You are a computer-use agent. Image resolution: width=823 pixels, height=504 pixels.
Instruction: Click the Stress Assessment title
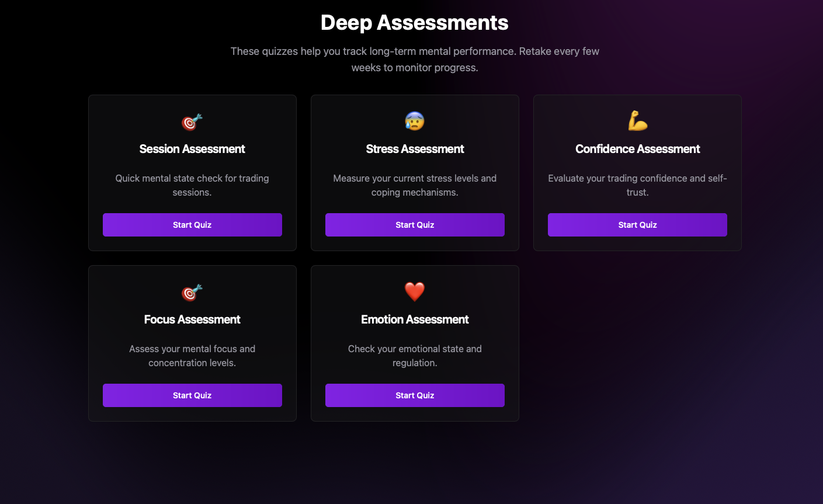415,149
